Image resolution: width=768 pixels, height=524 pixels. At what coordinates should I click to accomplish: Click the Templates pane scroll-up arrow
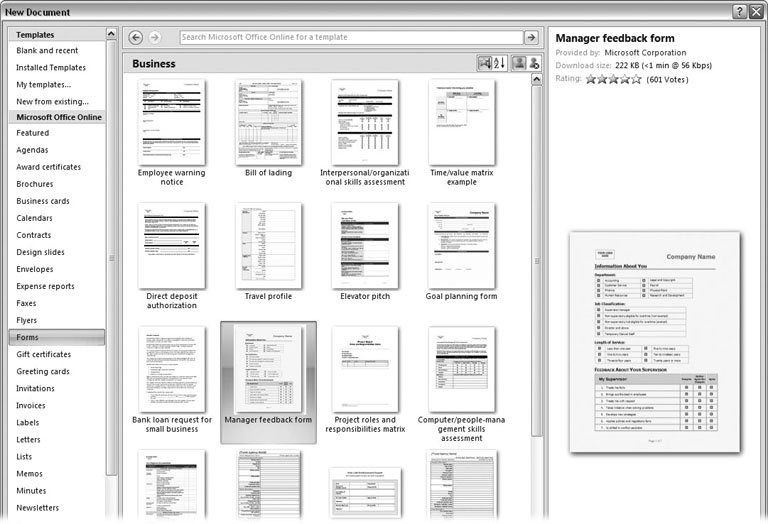click(x=111, y=34)
